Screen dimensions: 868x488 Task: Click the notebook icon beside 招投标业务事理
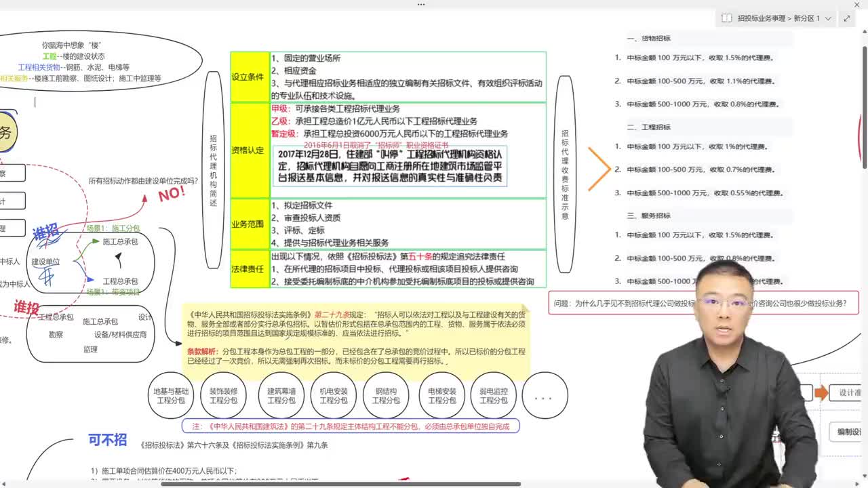[x=726, y=18]
